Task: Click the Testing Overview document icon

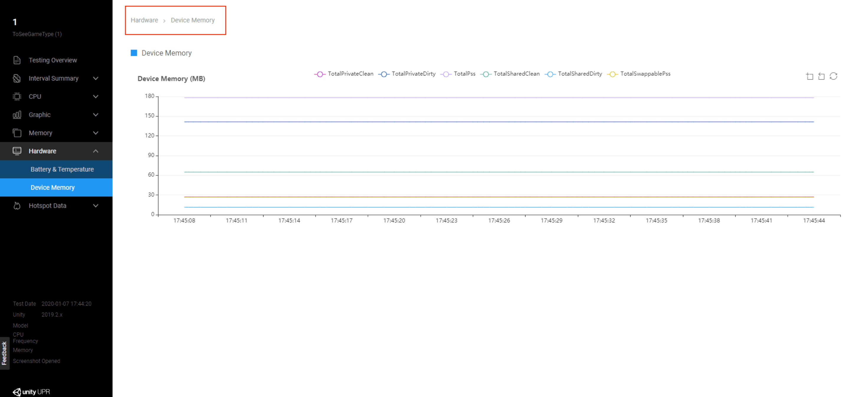Action: click(x=17, y=60)
